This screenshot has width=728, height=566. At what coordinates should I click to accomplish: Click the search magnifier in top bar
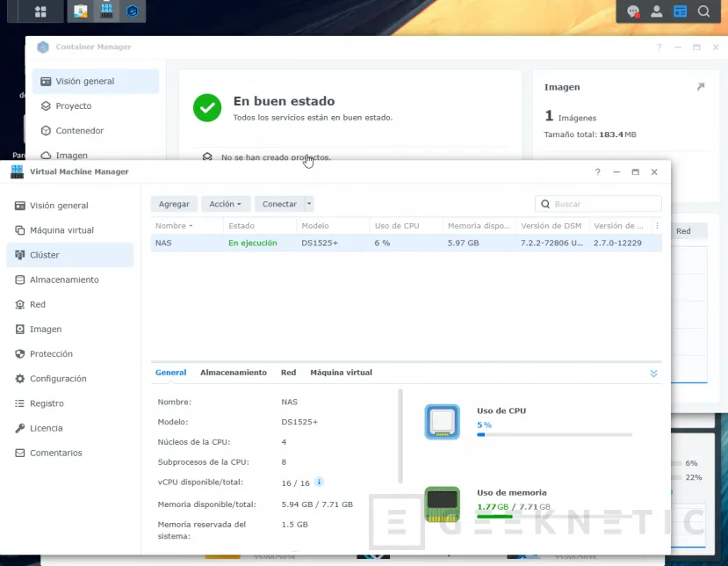coord(703,11)
